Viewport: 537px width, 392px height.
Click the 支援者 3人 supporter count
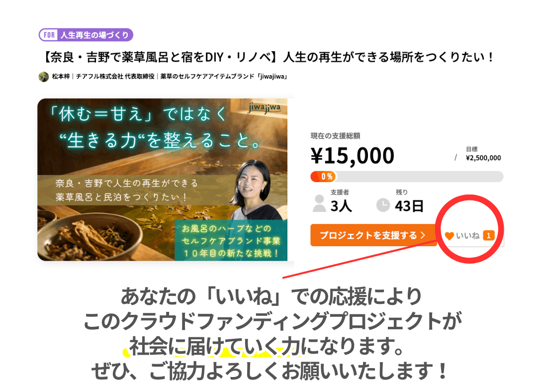click(x=341, y=201)
